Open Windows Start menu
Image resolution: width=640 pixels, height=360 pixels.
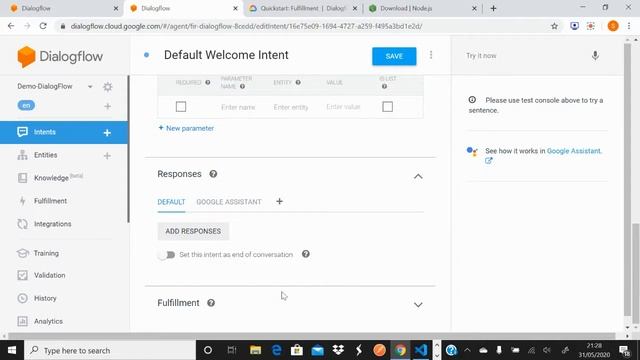click(12, 350)
